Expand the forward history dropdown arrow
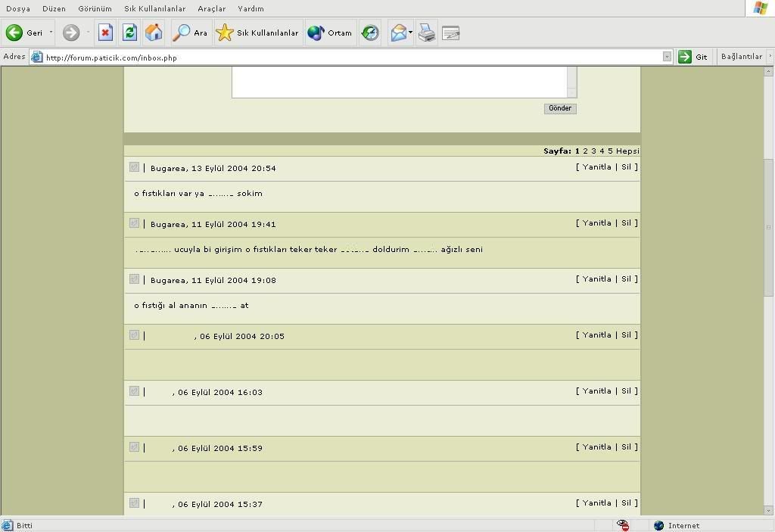This screenshot has height=532, width=775. point(88,33)
